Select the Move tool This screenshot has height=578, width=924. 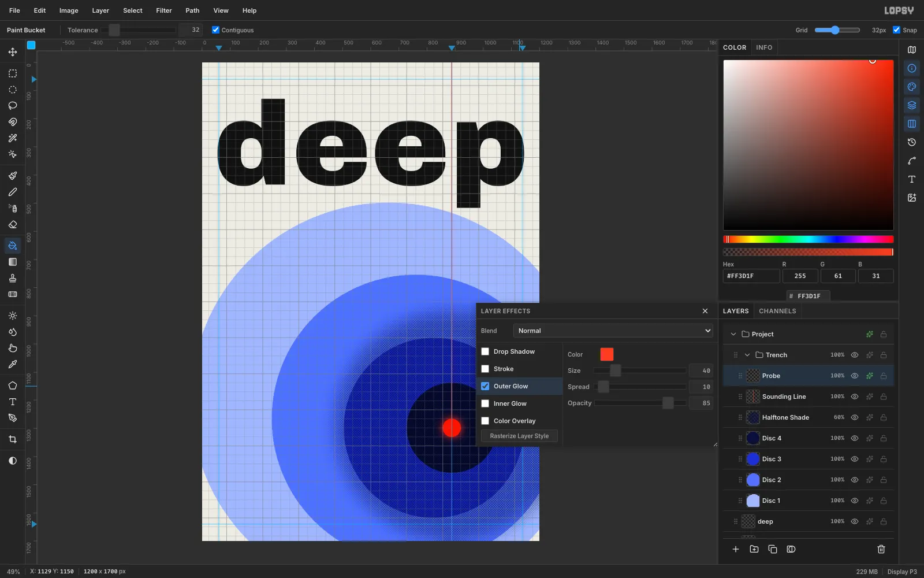(x=13, y=52)
